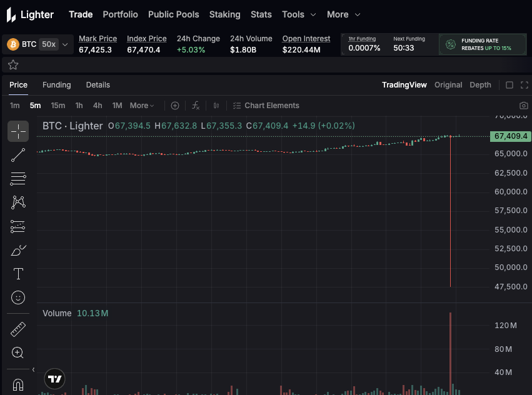Open the Fibonacci retracement tool
The height and width of the screenshot is (395, 532).
pyautogui.click(x=18, y=179)
